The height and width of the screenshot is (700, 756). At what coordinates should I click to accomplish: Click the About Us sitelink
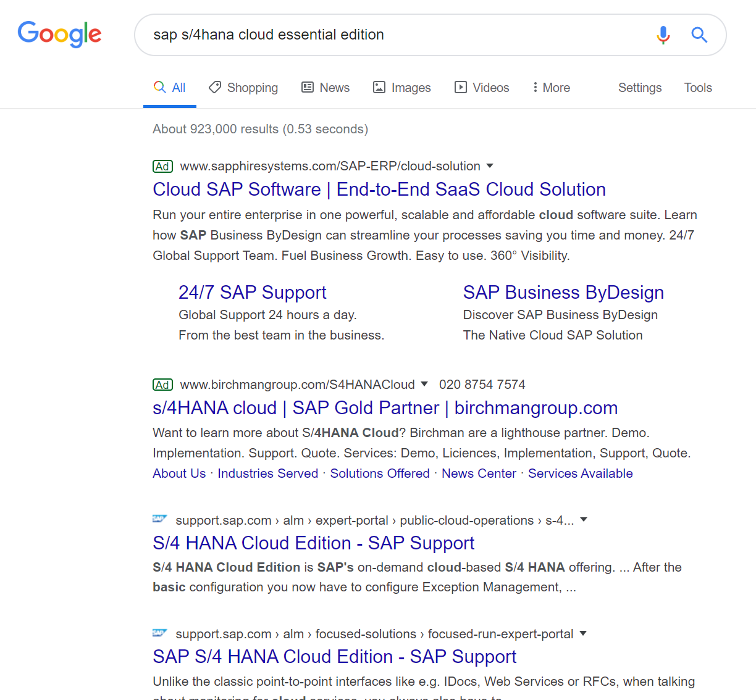coord(179,473)
